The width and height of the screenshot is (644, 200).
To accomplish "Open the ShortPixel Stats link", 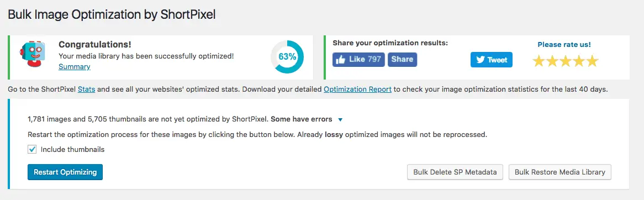I will [x=87, y=89].
